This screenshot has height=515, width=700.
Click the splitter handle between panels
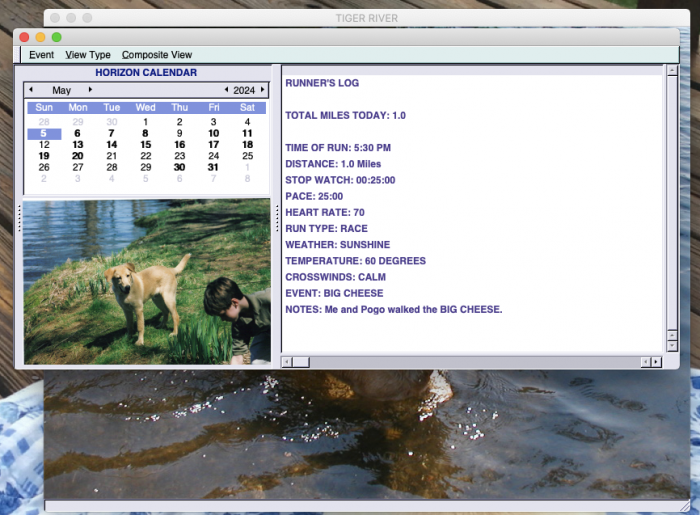276,218
